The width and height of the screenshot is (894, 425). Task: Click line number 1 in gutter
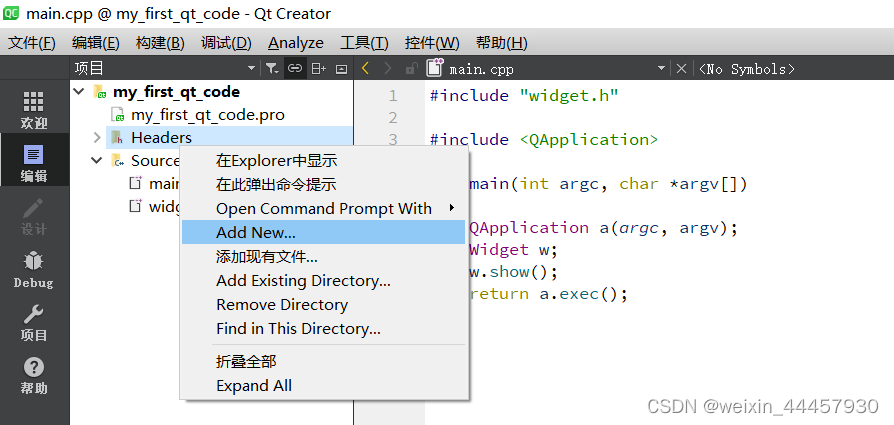coord(393,95)
